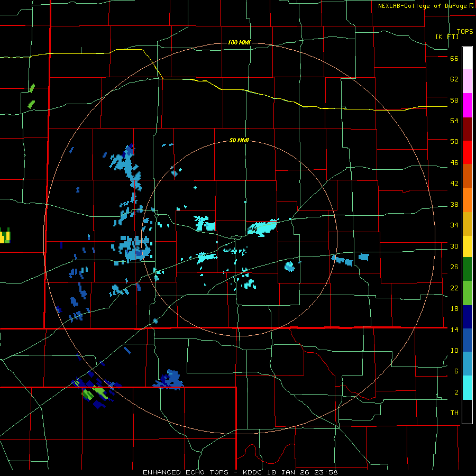Click the '34' legend value
Viewport: 476px width, 476px height.
[454, 225]
